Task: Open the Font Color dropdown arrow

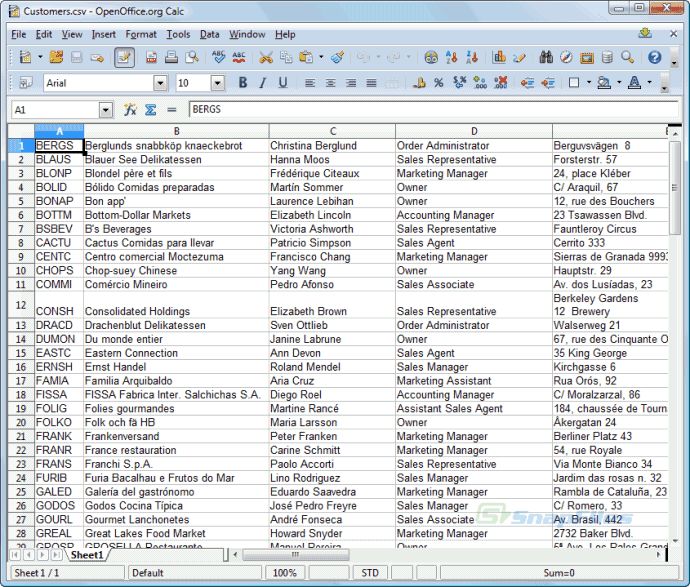Action: coord(649,82)
